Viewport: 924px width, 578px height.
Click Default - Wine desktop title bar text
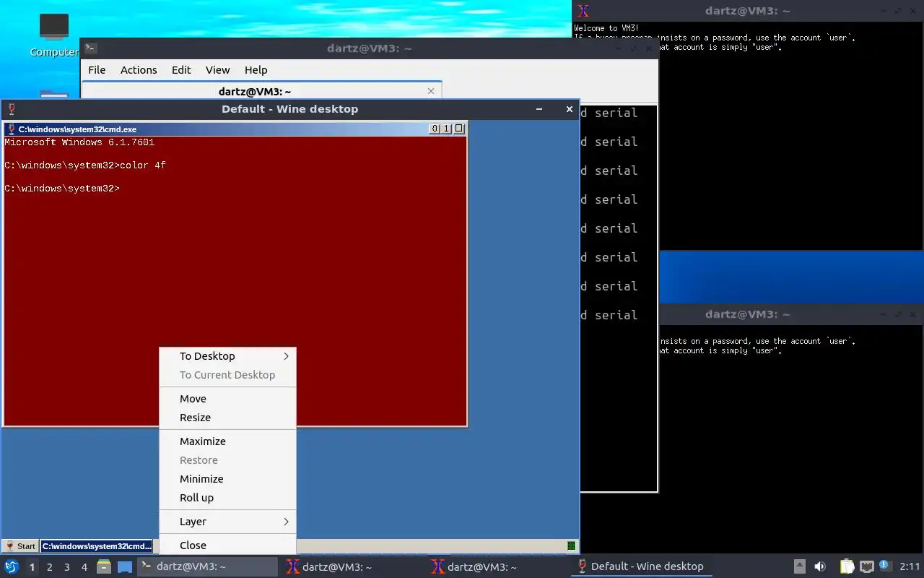[289, 109]
